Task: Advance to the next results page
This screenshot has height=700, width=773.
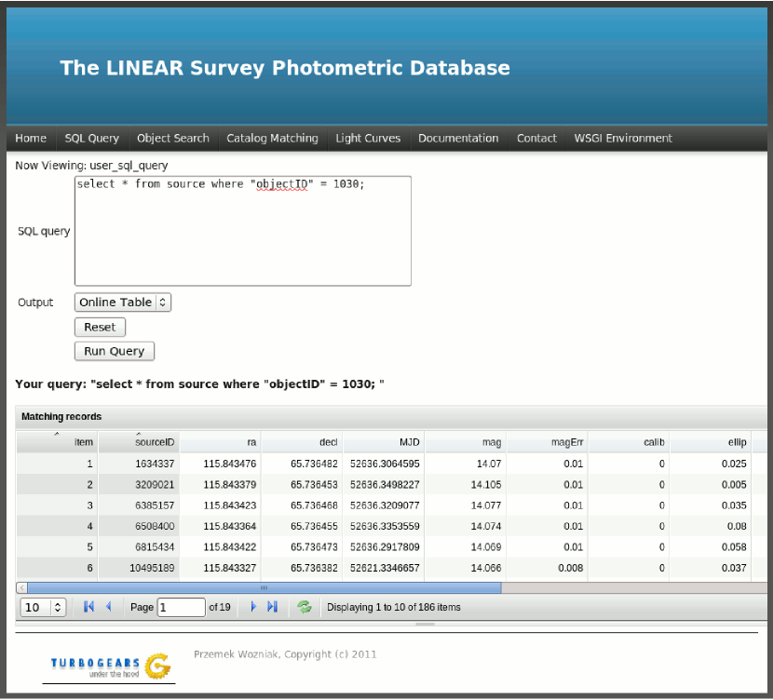Action: click(x=252, y=607)
